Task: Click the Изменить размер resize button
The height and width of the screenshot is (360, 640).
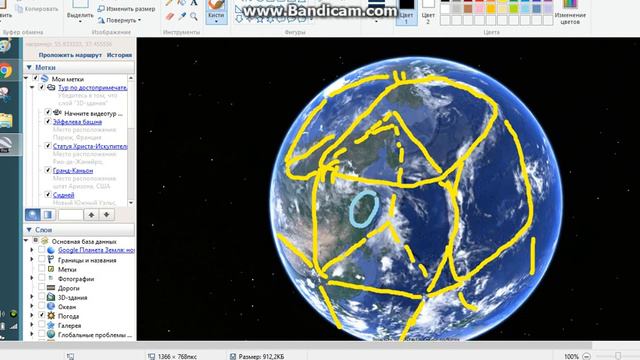Action: [127, 9]
